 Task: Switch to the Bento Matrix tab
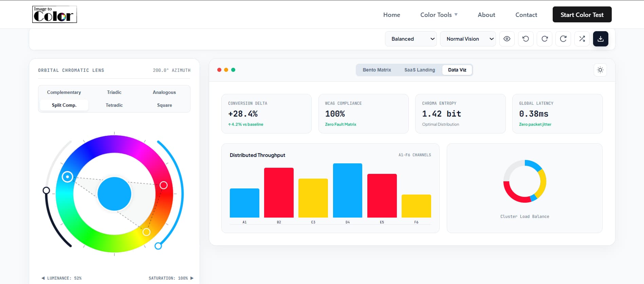377,70
